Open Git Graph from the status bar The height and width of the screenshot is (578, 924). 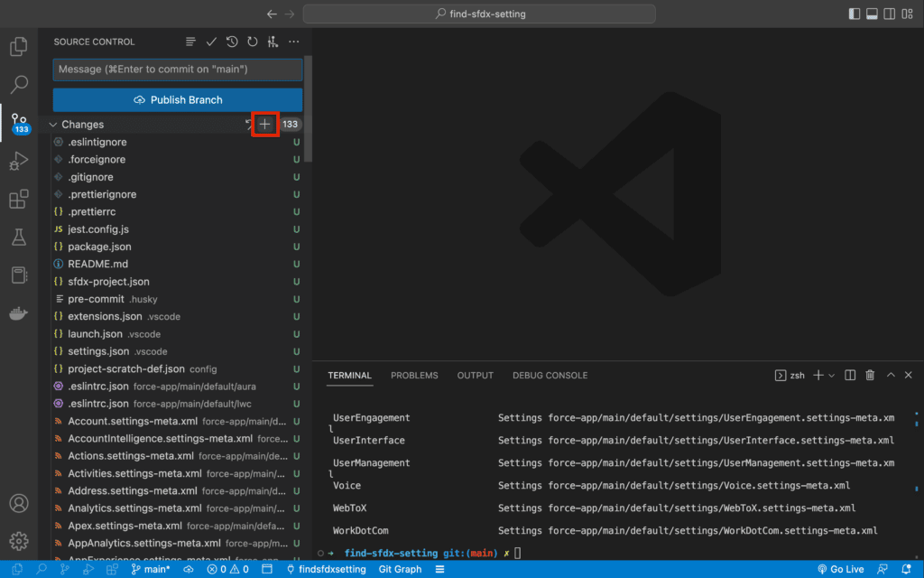[x=400, y=569]
